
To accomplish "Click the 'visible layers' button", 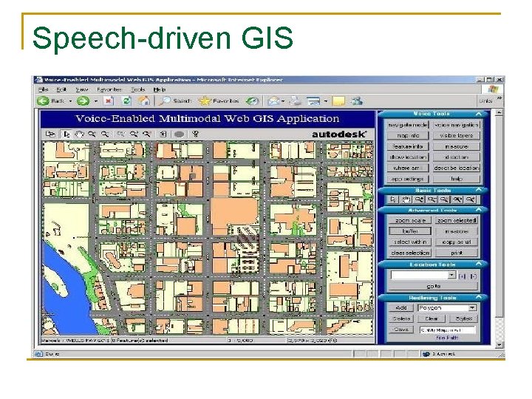I will point(457,136).
